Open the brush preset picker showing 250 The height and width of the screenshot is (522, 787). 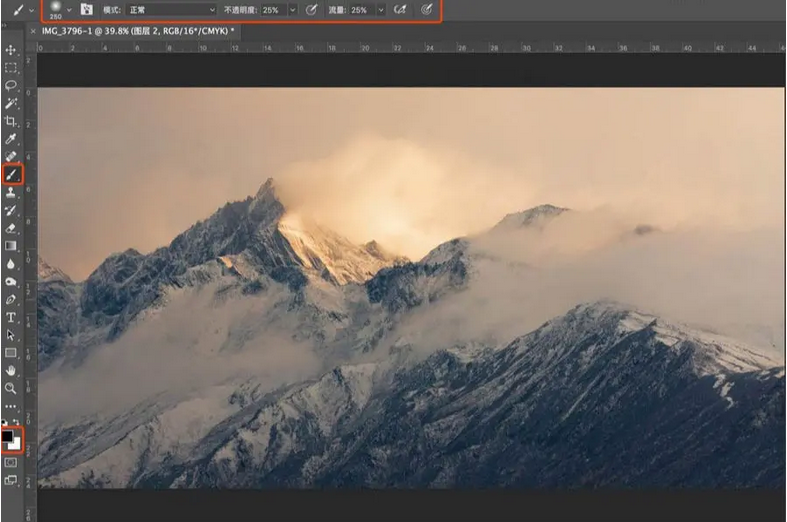click(55, 10)
